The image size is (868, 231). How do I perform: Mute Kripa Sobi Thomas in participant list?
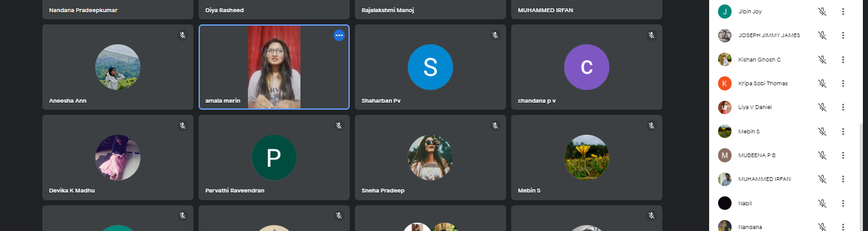pos(822,83)
